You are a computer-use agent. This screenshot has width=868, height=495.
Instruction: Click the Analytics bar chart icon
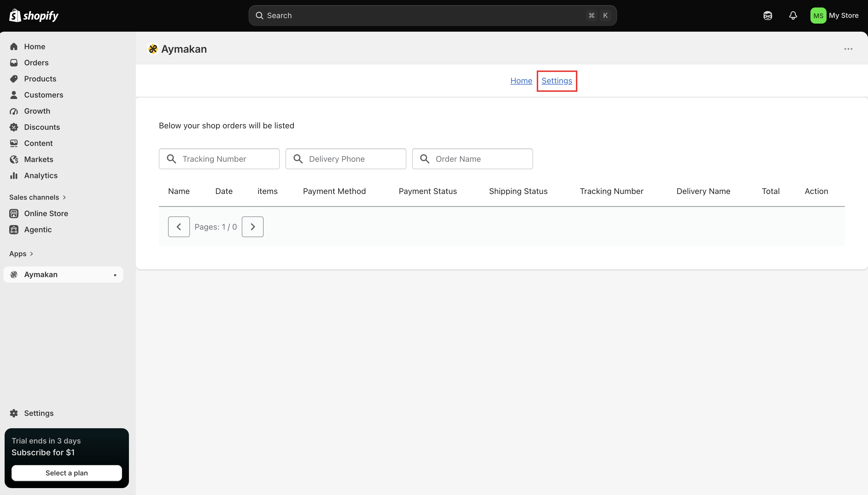pyautogui.click(x=14, y=176)
